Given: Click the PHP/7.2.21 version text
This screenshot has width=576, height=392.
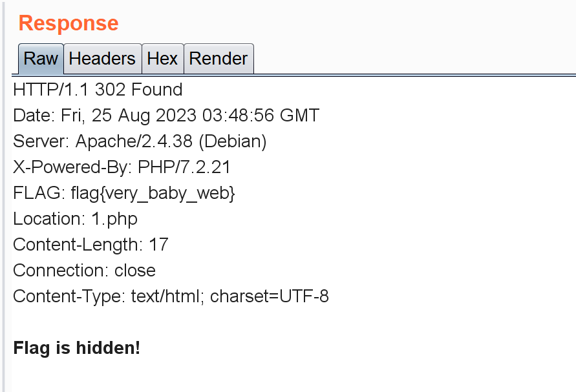Looking at the screenshot, I should pyautogui.click(x=184, y=167).
